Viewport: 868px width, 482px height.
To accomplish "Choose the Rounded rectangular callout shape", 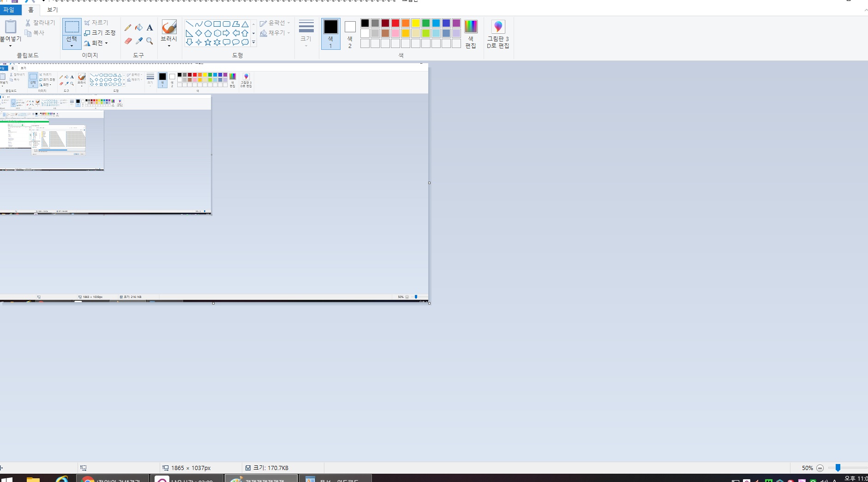I will click(226, 42).
